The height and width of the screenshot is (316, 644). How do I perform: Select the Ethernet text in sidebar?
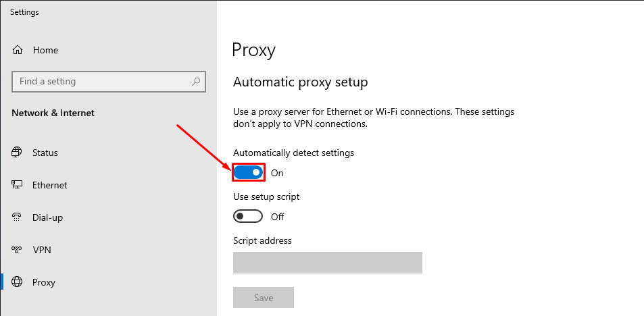[50, 185]
